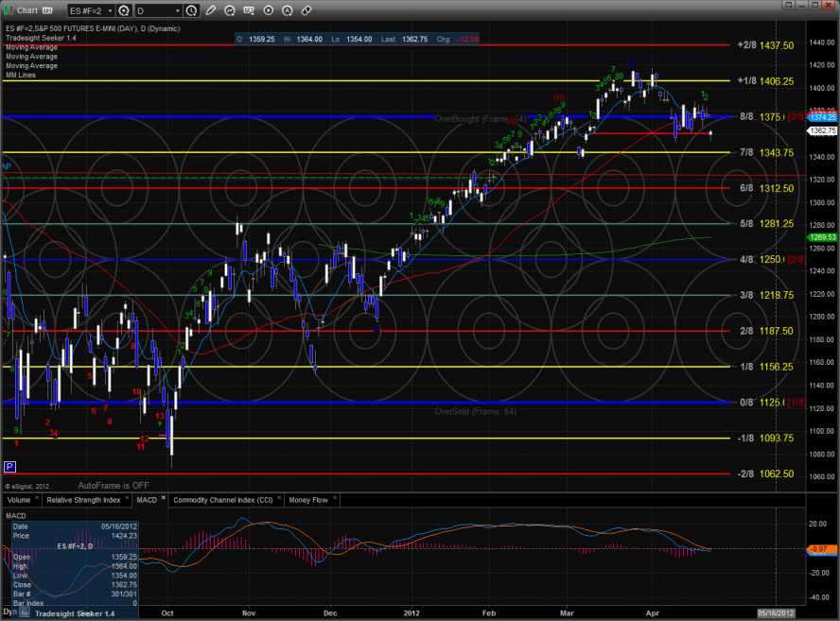Click the link chart icon beside Chart title
Image resolution: width=840 pixels, height=621 pixels.
point(45,10)
